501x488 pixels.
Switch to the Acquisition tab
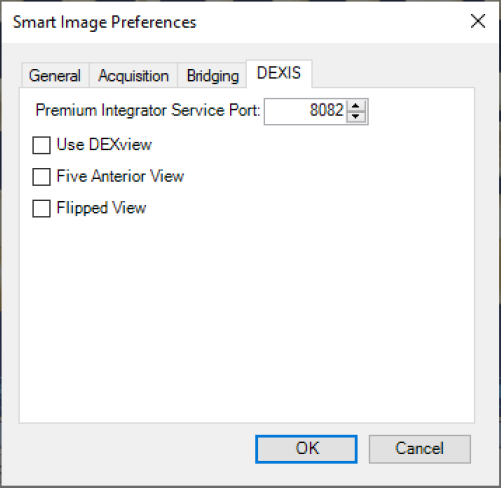(x=133, y=75)
